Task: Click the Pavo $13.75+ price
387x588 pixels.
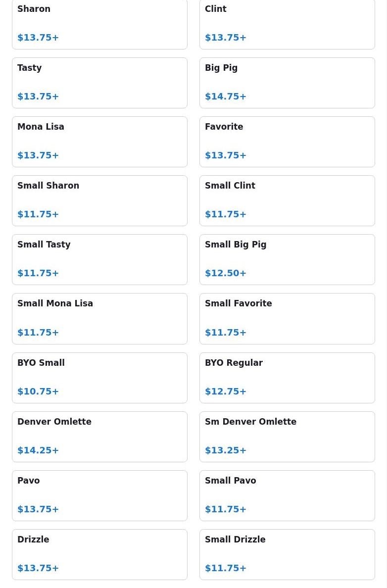Action: [x=38, y=509]
